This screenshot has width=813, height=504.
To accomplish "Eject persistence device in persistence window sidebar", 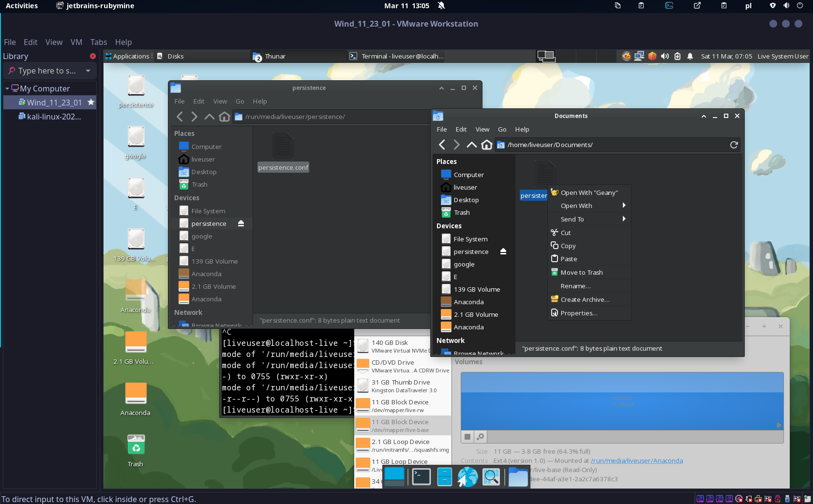I will coord(241,223).
